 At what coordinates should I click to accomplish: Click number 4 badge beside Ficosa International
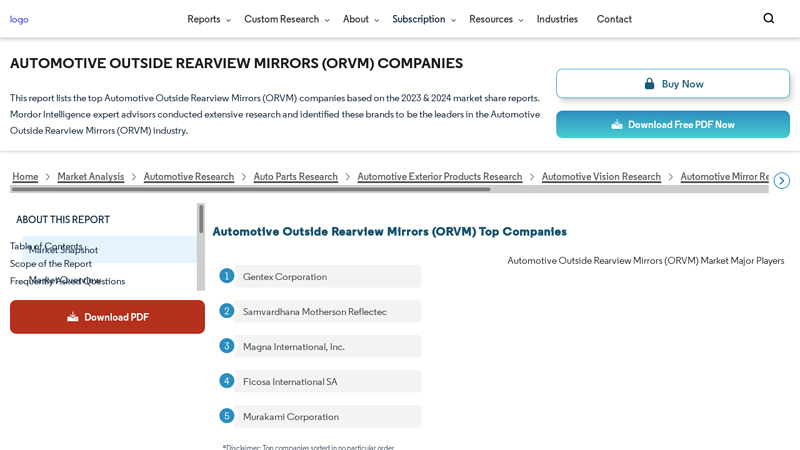(x=227, y=381)
